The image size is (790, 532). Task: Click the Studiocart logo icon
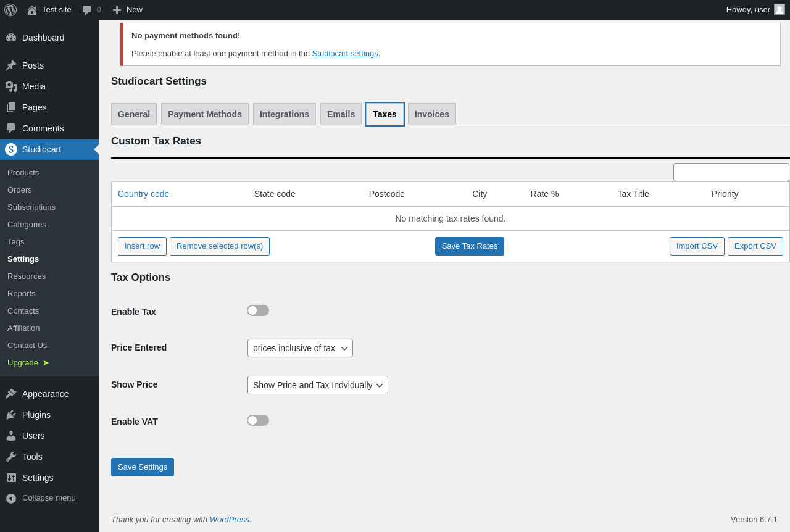tap(11, 149)
